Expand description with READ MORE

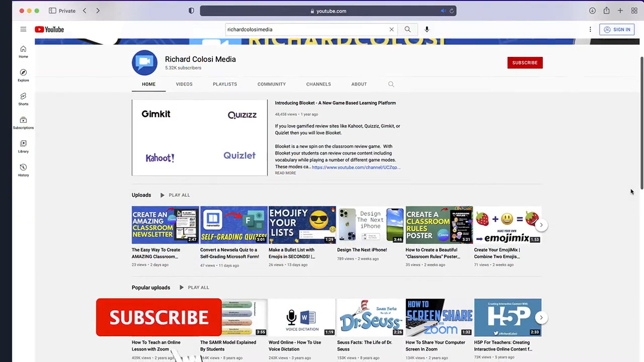(x=285, y=173)
